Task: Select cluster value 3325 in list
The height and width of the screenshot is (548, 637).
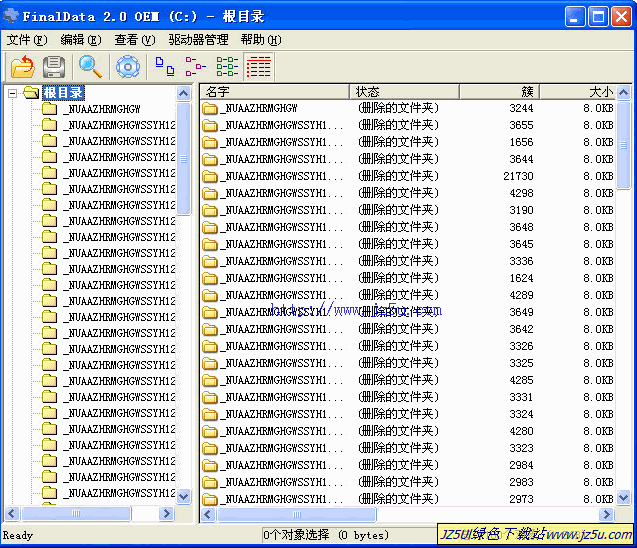Action: 521,363
